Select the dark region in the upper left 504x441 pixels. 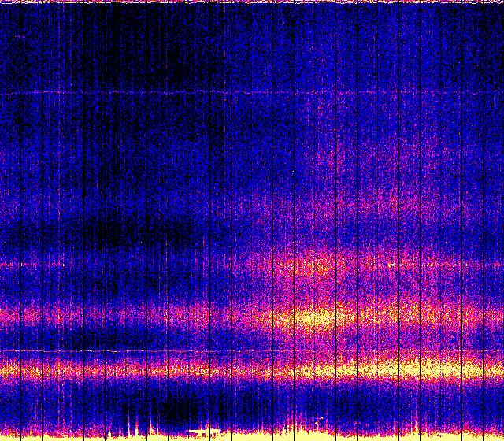[x=118, y=47]
